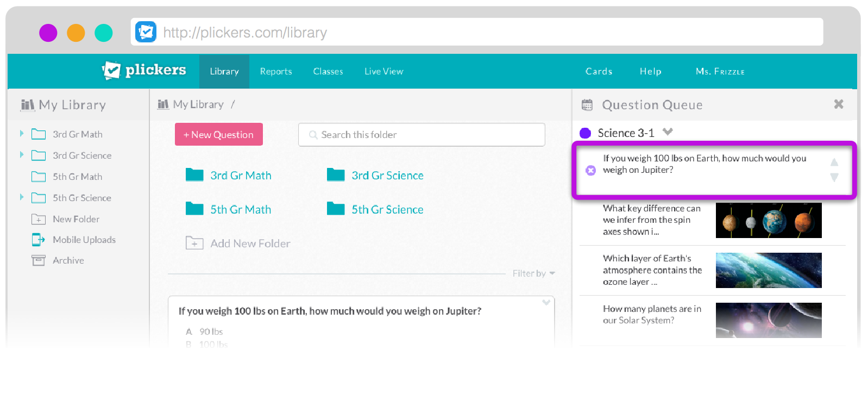Open the Science 3-1 class dropdown
Viewport: 868px width, 400px height.
point(668,132)
